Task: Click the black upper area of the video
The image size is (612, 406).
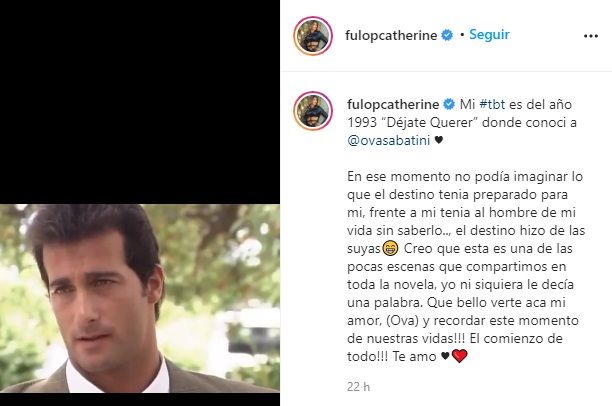Action: (x=140, y=102)
